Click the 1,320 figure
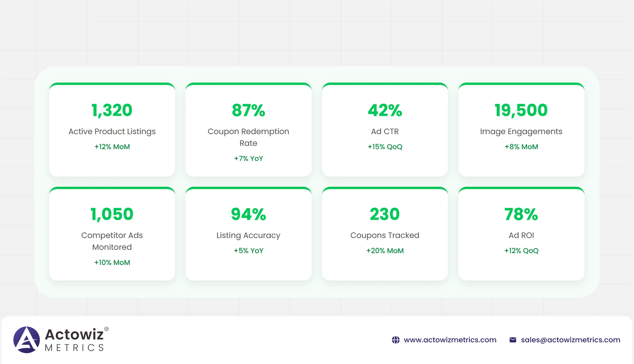The image size is (634, 364). [x=112, y=110]
